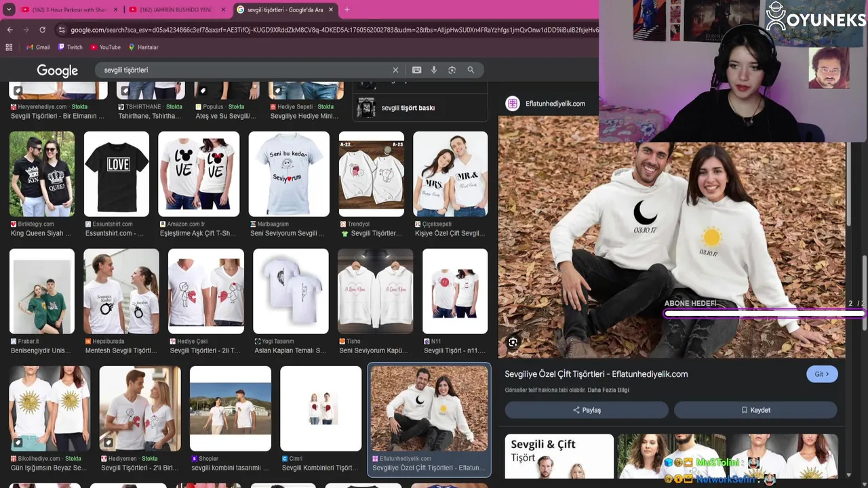868x488 pixels.
Task: Open the sevgili tişört baskı suggestion
Action: [420, 108]
